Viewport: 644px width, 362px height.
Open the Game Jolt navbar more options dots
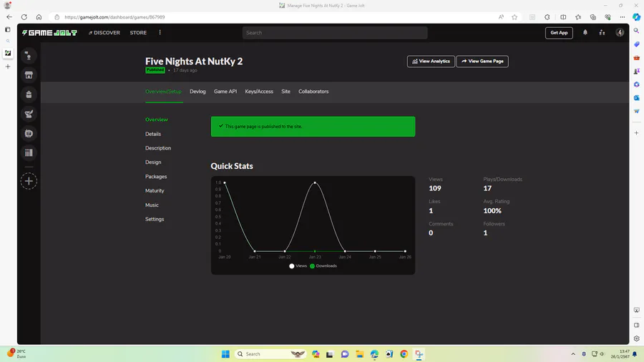tap(160, 32)
